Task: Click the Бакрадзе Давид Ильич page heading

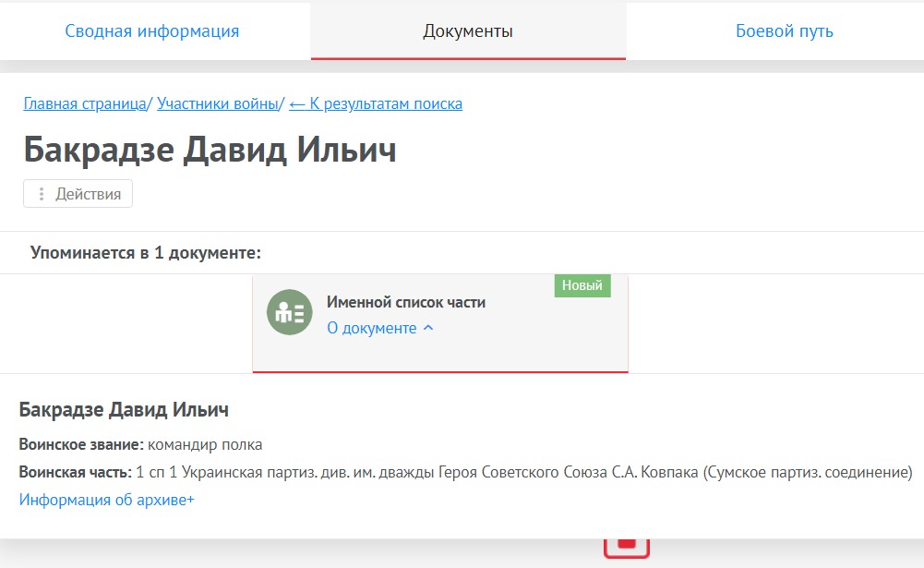Action: [210, 149]
